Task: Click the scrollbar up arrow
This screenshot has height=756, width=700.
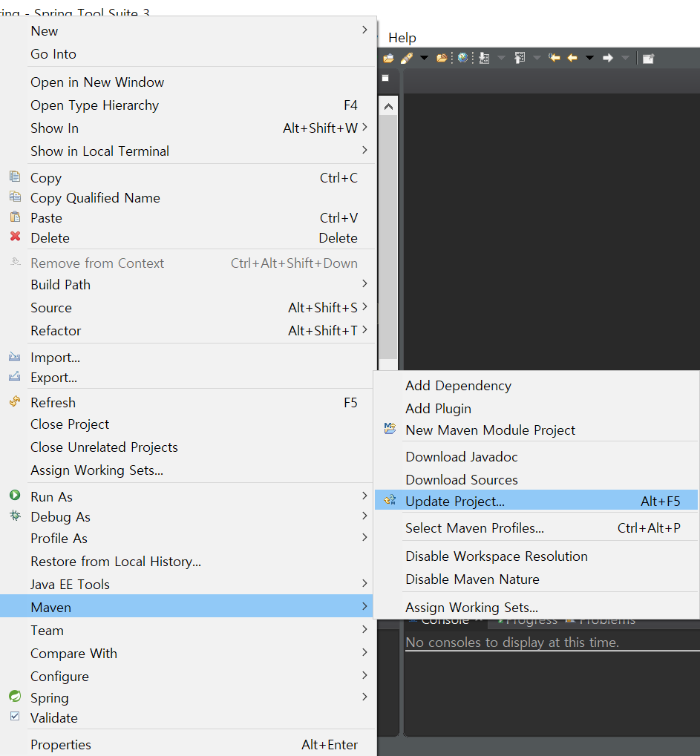Action: [x=388, y=107]
